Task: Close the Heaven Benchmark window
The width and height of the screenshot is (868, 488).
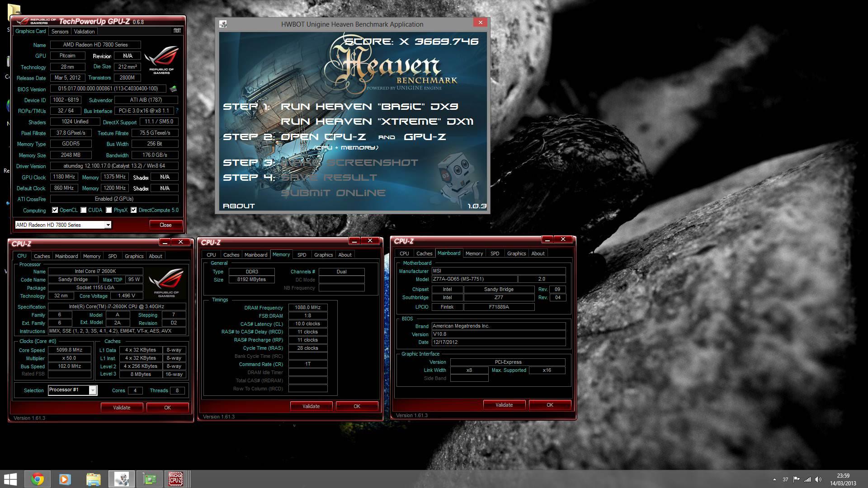Action: pyautogui.click(x=480, y=22)
